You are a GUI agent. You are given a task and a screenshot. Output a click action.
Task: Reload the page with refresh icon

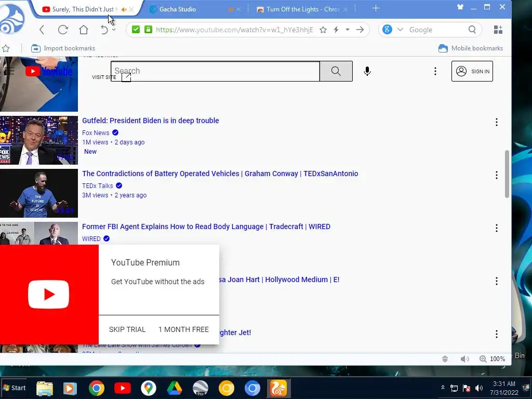(63, 30)
